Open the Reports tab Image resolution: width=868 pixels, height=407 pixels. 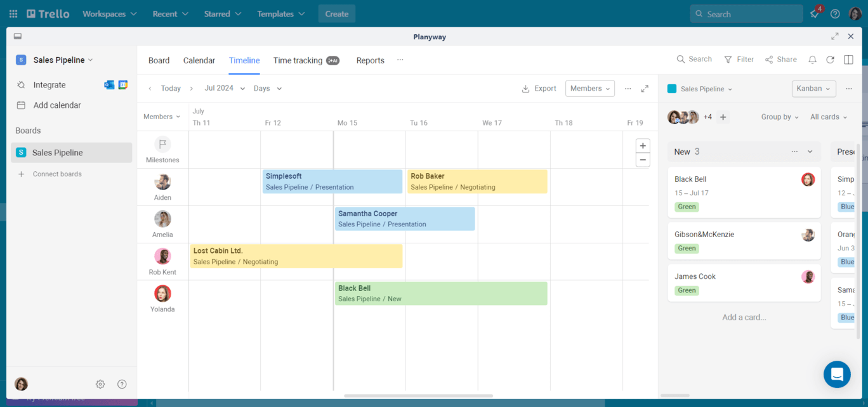[370, 61]
